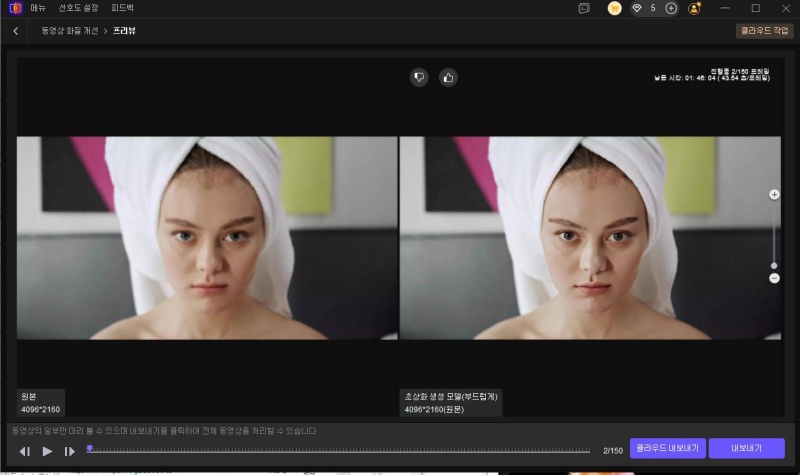
Task: Zoom out with the minus button
Action: click(774, 278)
